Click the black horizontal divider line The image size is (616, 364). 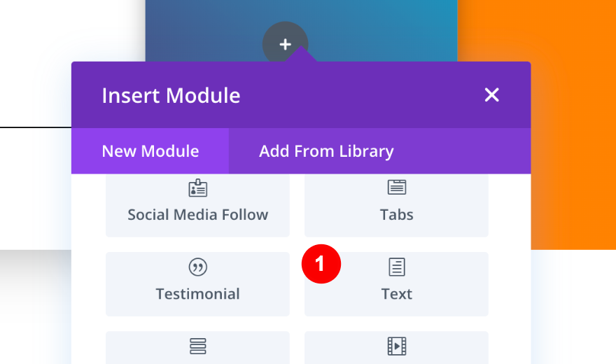click(35, 127)
